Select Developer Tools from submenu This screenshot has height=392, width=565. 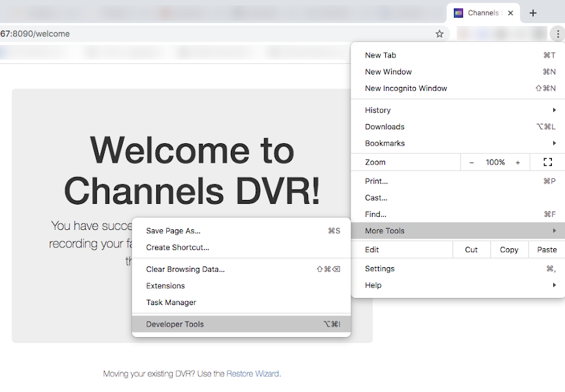point(175,324)
